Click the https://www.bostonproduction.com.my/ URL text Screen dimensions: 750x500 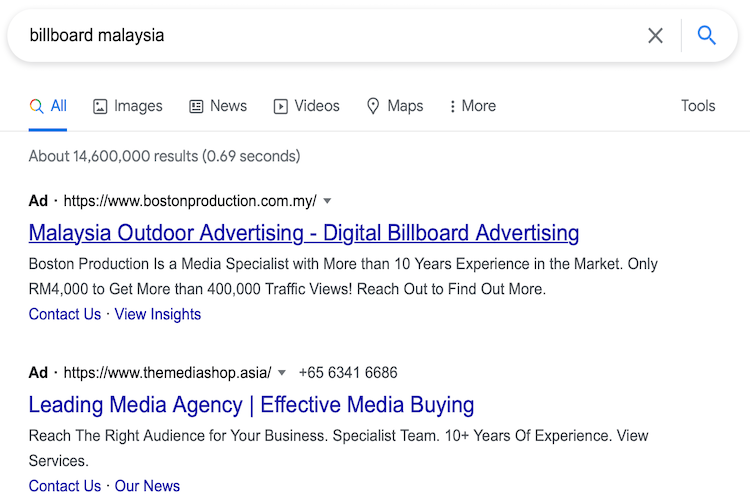(x=190, y=201)
